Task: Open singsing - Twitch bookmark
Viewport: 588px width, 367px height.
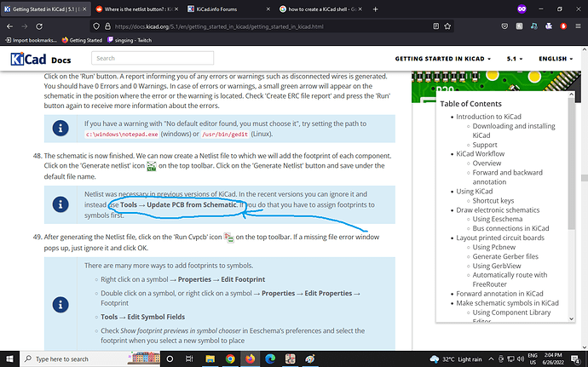Action: 130,40
